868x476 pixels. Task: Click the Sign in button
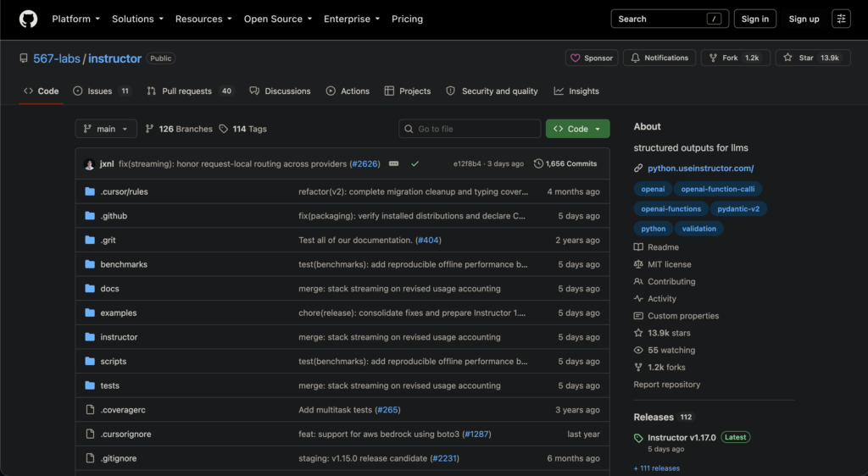[x=755, y=19]
